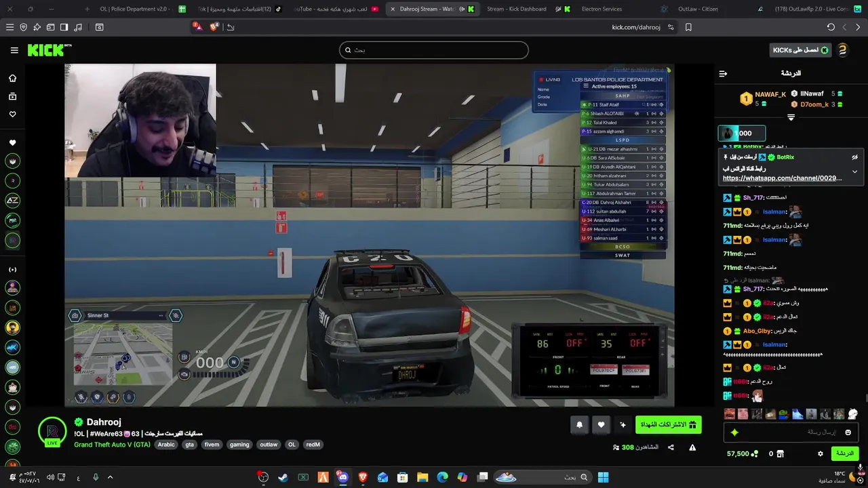The image size is (868, 488).
Task: Expand the leaderboard under the top gifters
Action: (791, 117)
